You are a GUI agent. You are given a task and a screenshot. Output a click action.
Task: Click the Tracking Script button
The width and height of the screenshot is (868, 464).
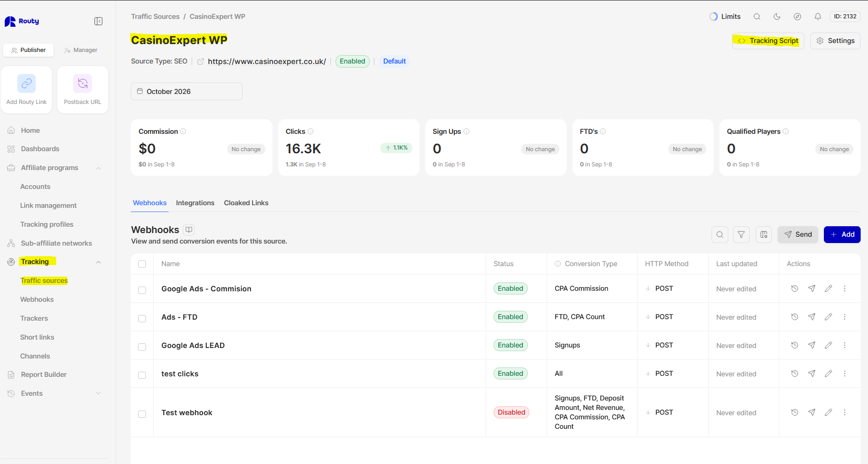tap(768, 41)
